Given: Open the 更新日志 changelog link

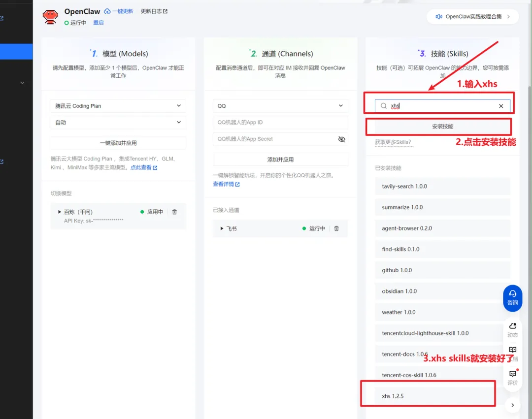Looking at the screenshot, I should coord(154,11).
